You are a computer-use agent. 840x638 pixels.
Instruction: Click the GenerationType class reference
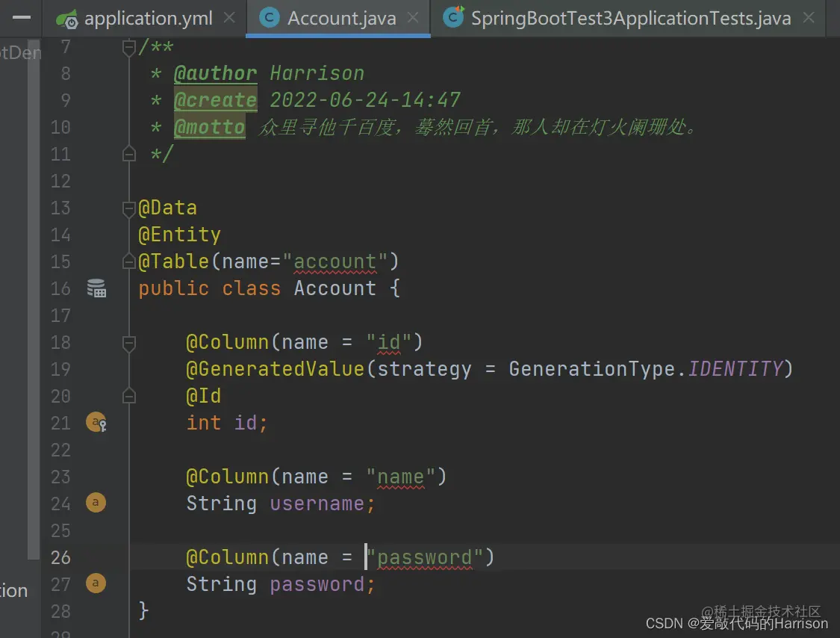coord(592,369)
